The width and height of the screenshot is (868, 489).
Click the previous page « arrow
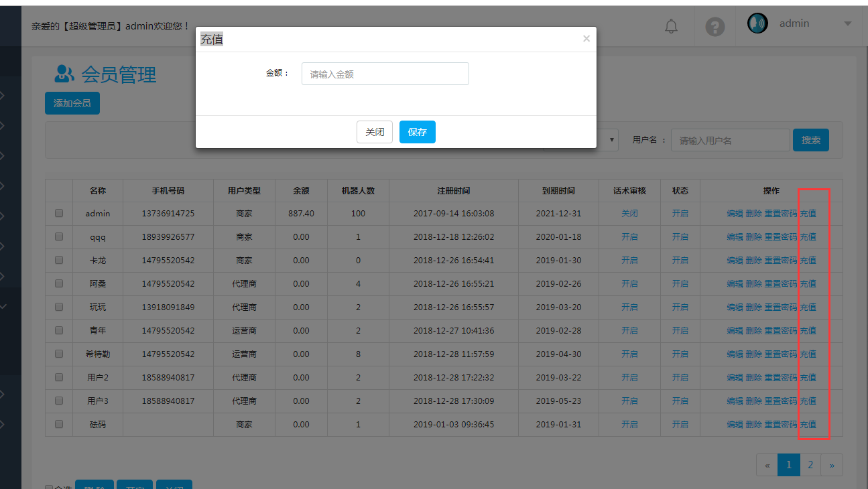tap(767, 465)
